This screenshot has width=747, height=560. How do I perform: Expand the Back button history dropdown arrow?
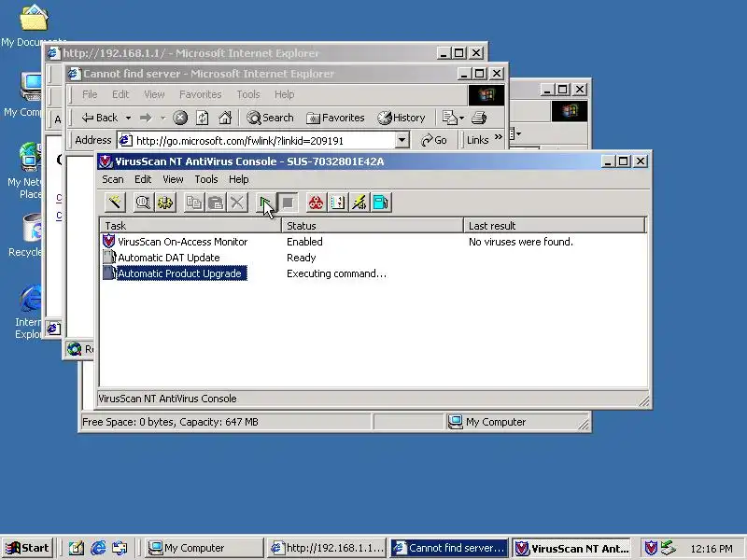tap(128, 118)
